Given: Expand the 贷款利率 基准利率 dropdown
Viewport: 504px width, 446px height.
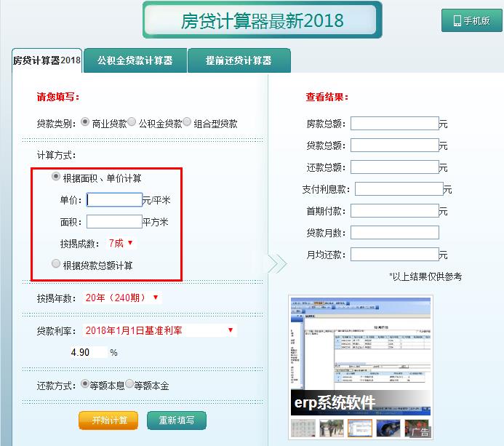Looking at the screenshot, I should pos(160,330).
